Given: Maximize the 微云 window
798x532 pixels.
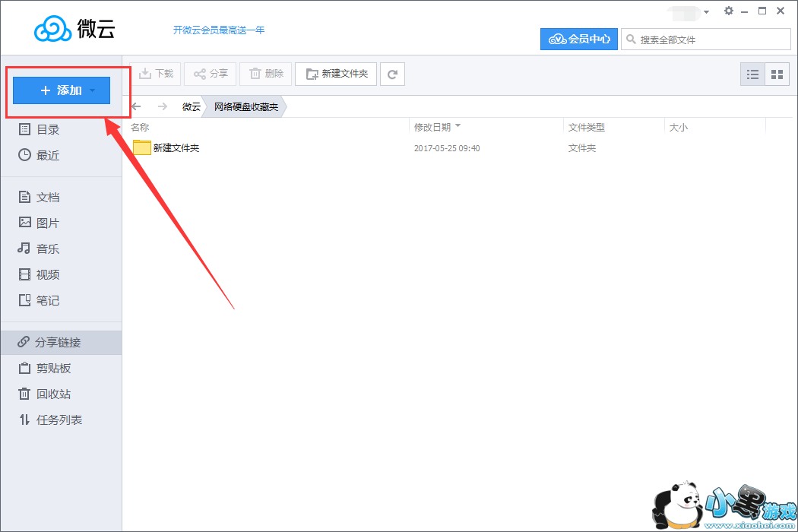Looking at the screenshot, I should pos(762,11).
